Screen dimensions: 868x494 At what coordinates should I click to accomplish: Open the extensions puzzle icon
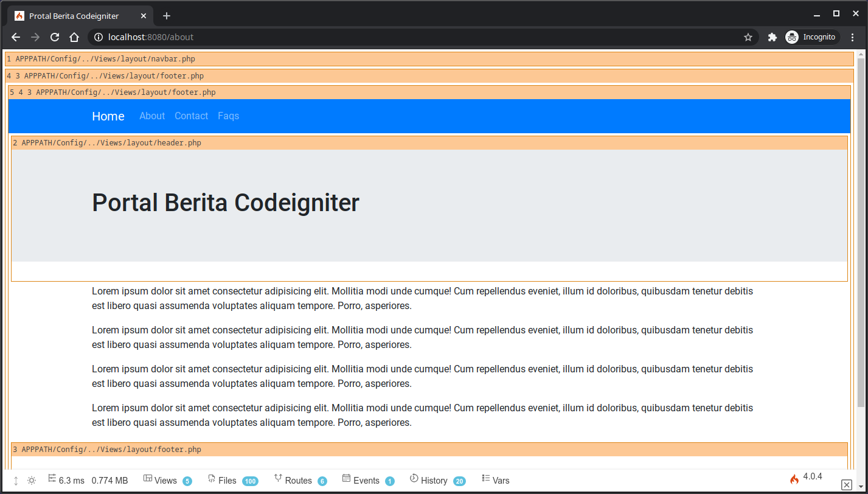[x=773, y=37]
